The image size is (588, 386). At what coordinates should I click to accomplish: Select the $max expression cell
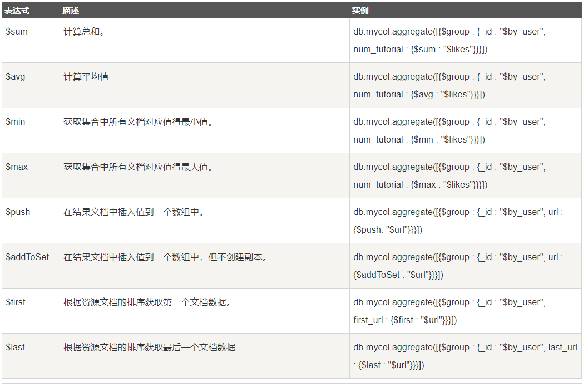tap(31, 175)
